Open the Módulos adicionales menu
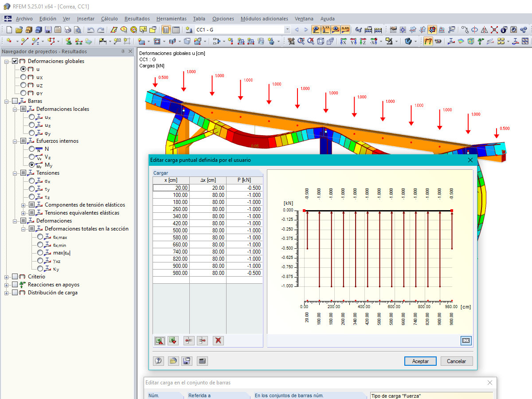This screenshot has height=399, width=532. click(x=264, y=19)
